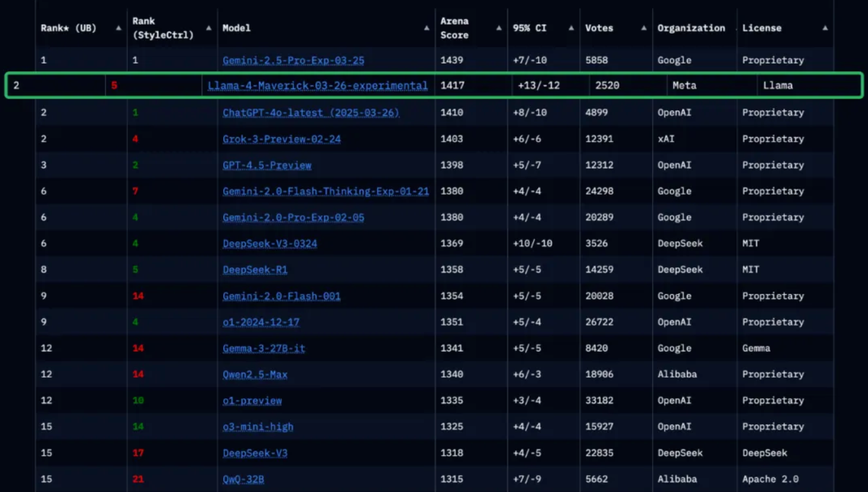Open ChatGPT-4o-latest (2025-03-26) link
868x492 pixels.
point(311,112)
